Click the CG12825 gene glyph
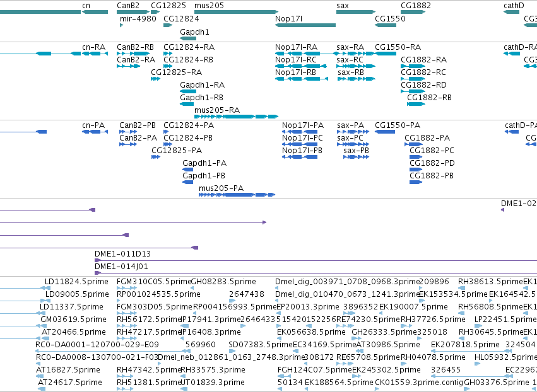The image size is (537, 392). coord(155,12)
